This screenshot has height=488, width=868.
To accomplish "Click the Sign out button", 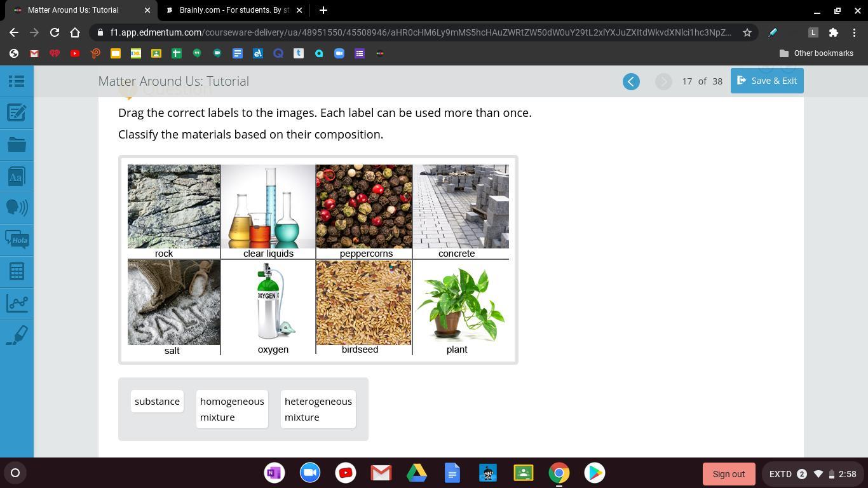I will [x=729, y=474].
